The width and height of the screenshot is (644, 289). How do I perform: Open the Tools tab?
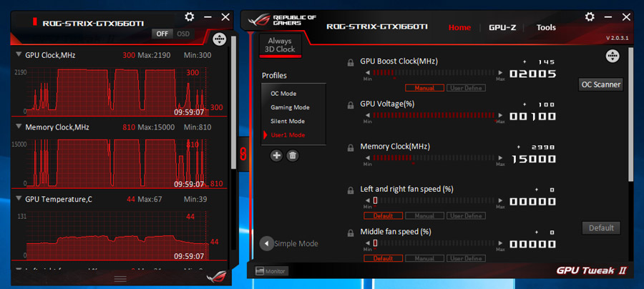click(x=546, y=27)
